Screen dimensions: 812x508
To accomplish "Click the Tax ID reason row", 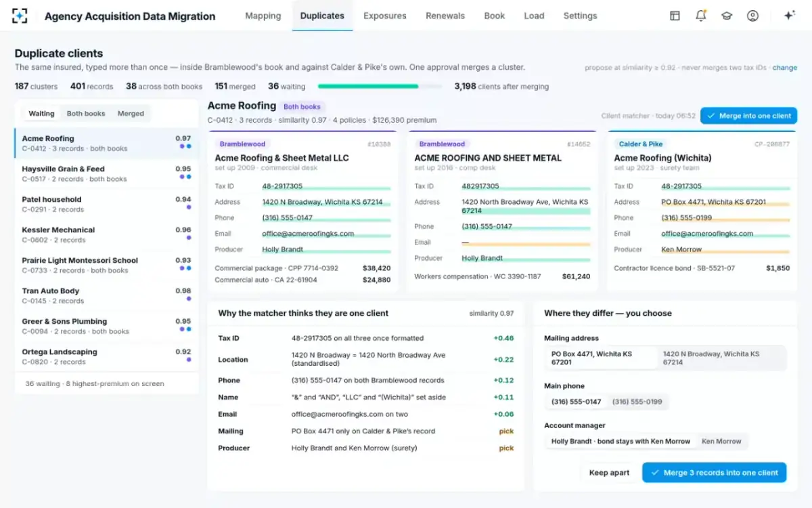I will click(365, 338).
